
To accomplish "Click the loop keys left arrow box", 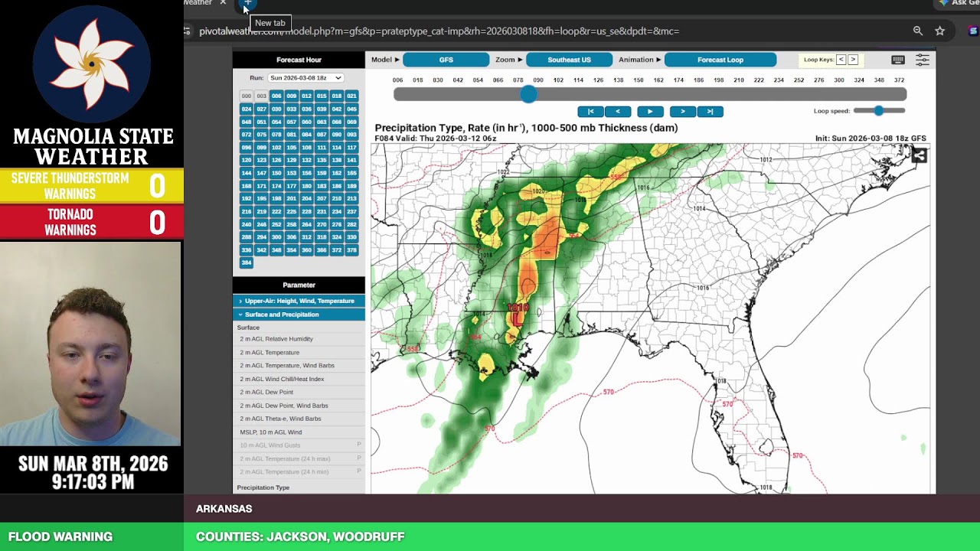I will tap(841, 60).
